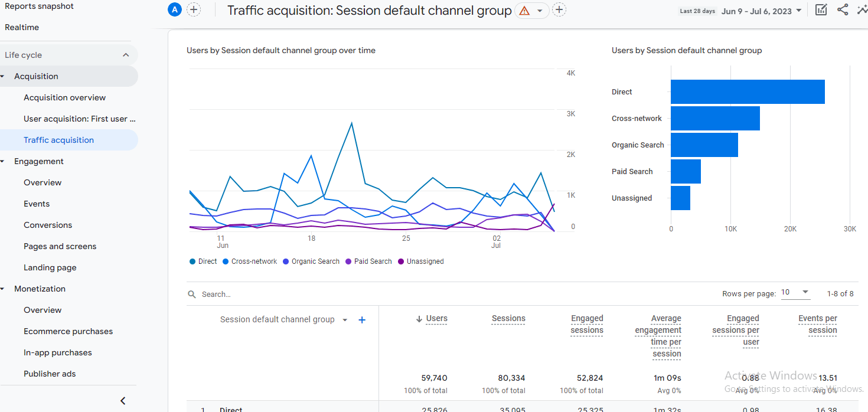Click the magnifier icon in the table search bar
The width and height of the screenshot is (868, 412).
click(191, 294)
